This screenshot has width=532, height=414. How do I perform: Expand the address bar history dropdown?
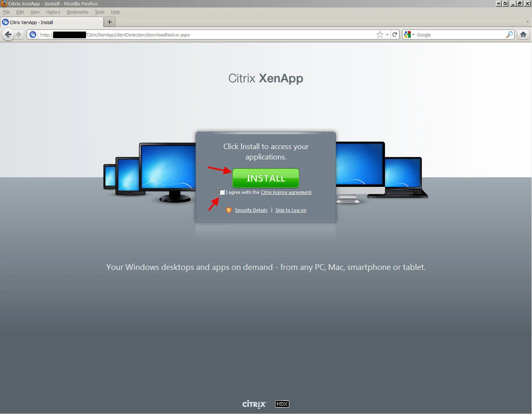point(387,35)
